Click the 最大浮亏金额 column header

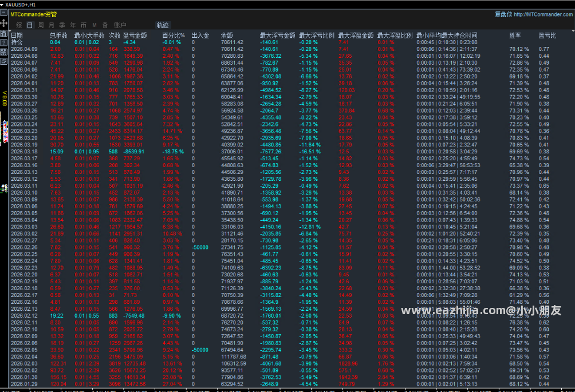(278, 35)
